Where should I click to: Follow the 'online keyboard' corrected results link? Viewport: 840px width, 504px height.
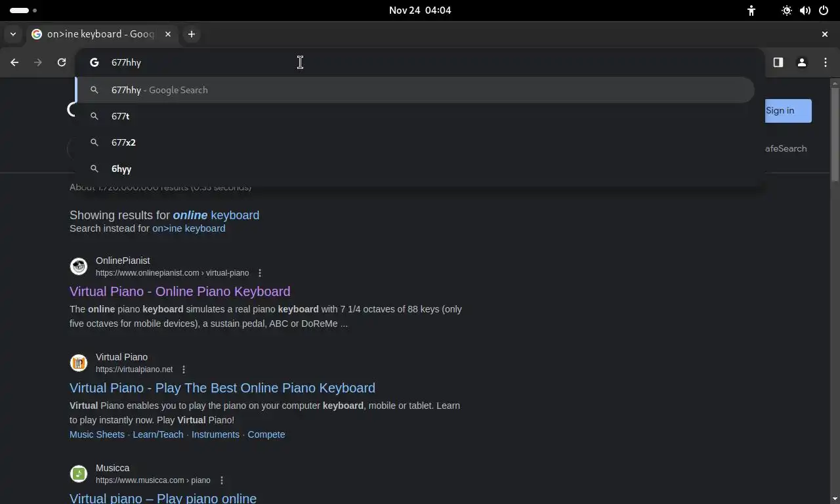pyautogui.click(x=216, y=215)
